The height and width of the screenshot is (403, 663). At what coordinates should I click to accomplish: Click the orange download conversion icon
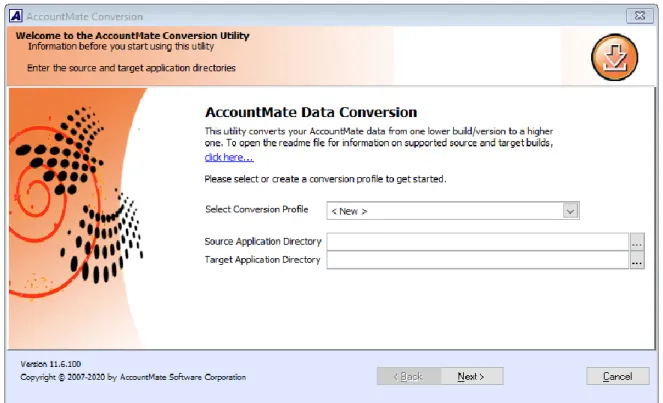[x=614, y=57]
